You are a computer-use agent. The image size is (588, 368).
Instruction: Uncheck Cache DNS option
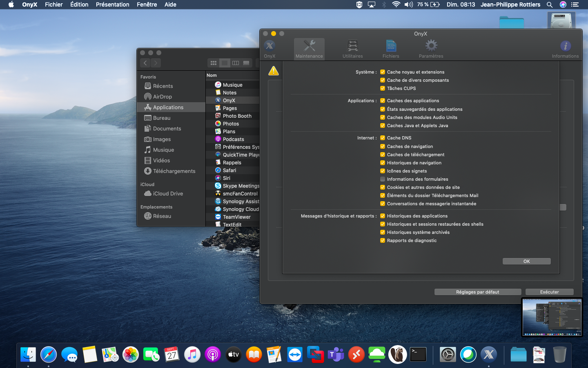pos(383,138)
